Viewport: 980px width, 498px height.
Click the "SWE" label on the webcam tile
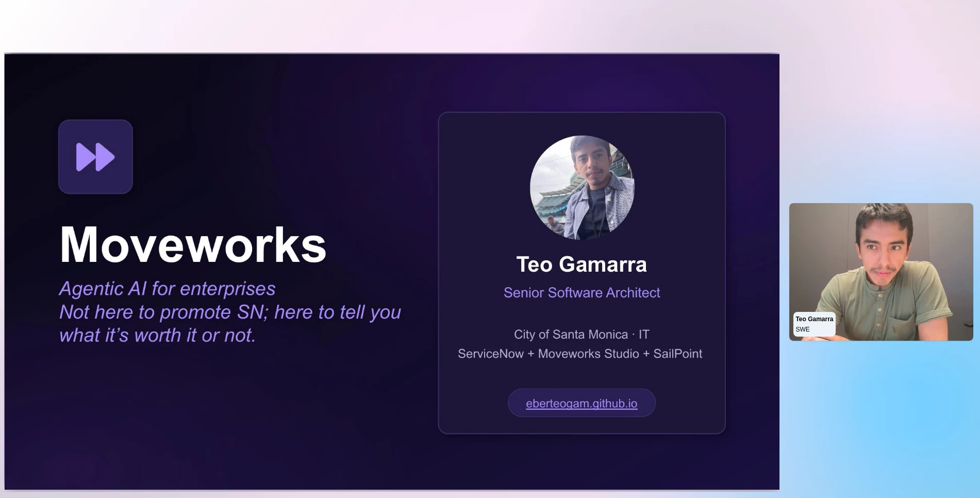(x=803, y=329)
